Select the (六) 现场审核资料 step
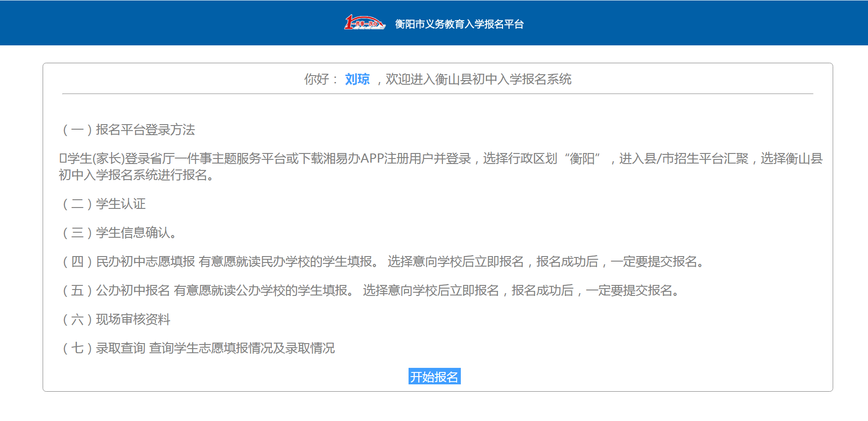The image size is (868, 421). click(x=116, y=319)
